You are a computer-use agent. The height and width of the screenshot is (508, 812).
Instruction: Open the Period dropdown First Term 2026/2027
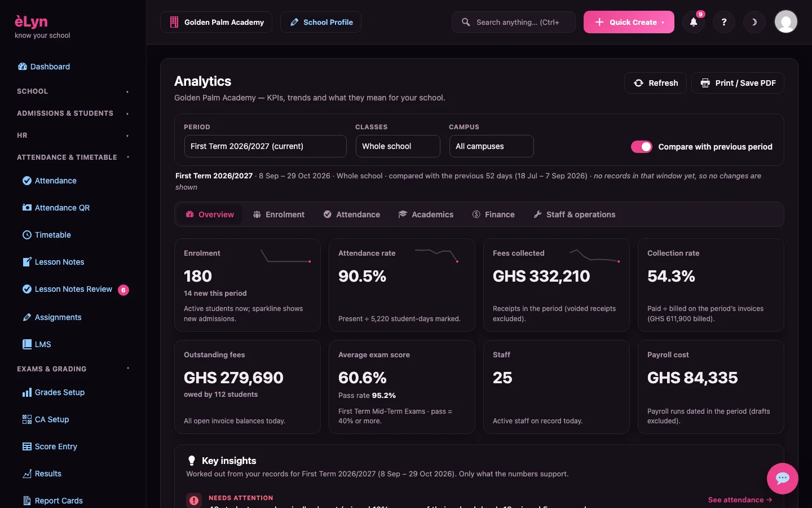(265, 146)
